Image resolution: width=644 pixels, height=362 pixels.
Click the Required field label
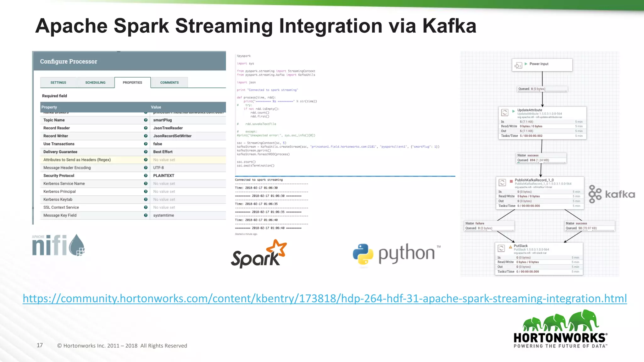coord(54,96)
